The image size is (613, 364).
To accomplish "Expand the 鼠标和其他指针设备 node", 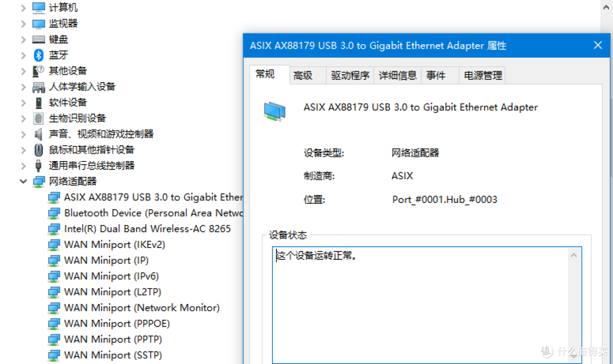I will coord(23,150).
